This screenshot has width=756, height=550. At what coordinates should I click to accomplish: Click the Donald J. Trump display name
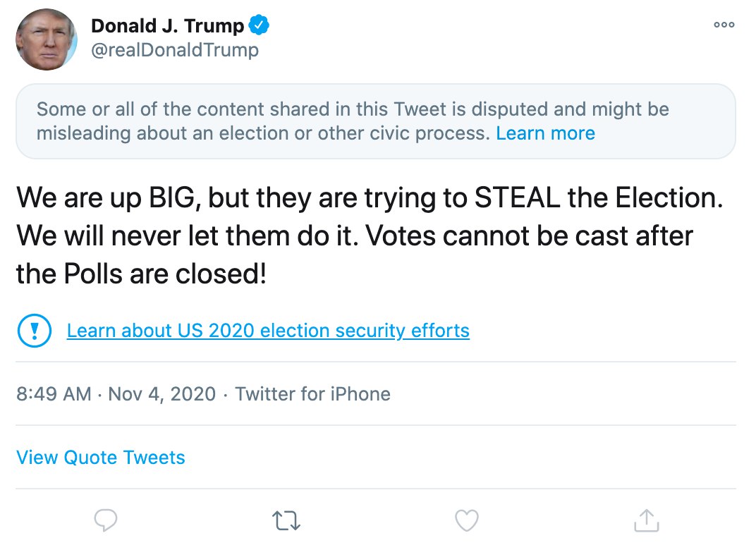167,27
